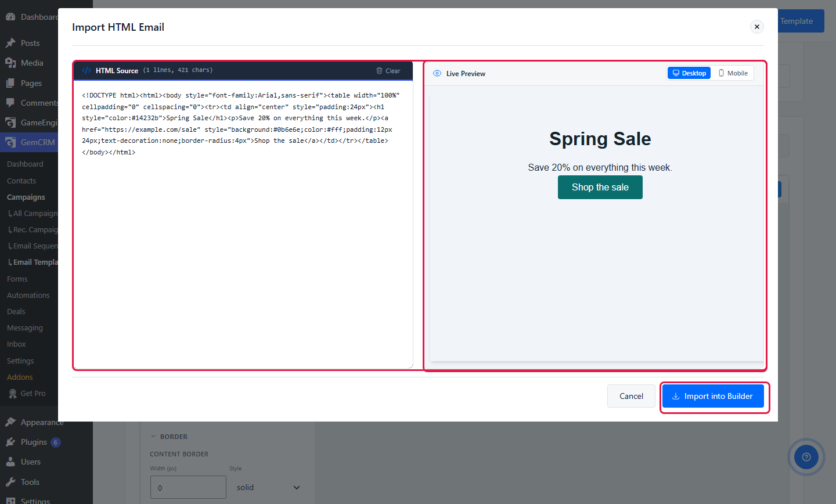Screen dimensions: 836x504
Task: Click the Shop the sale preview button
Action: point(600,187)
